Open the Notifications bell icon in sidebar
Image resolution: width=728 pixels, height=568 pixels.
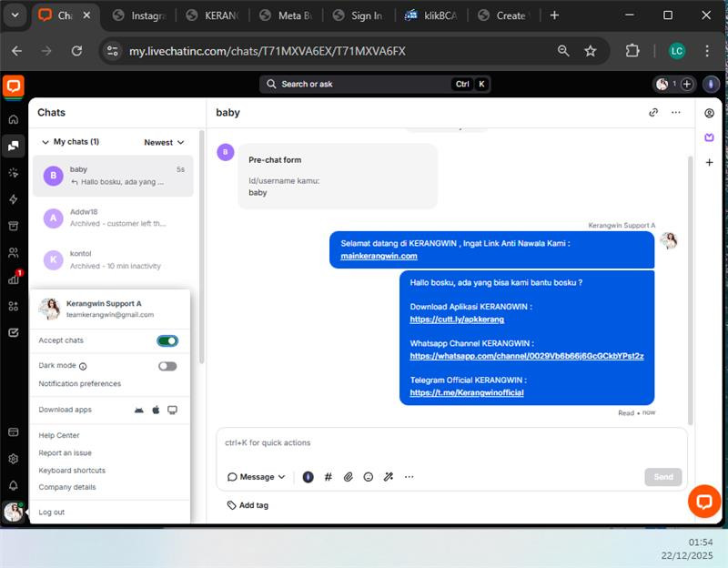point(14,485)
